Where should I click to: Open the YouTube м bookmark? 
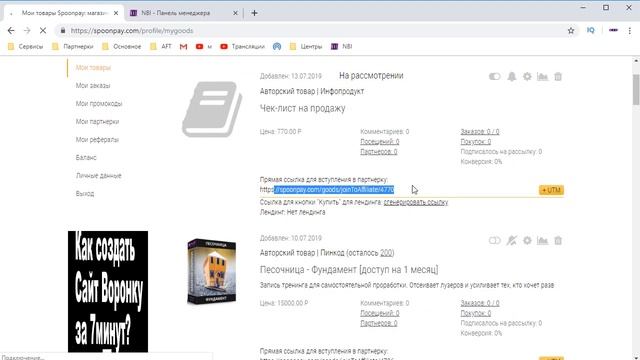click(204, 47)
